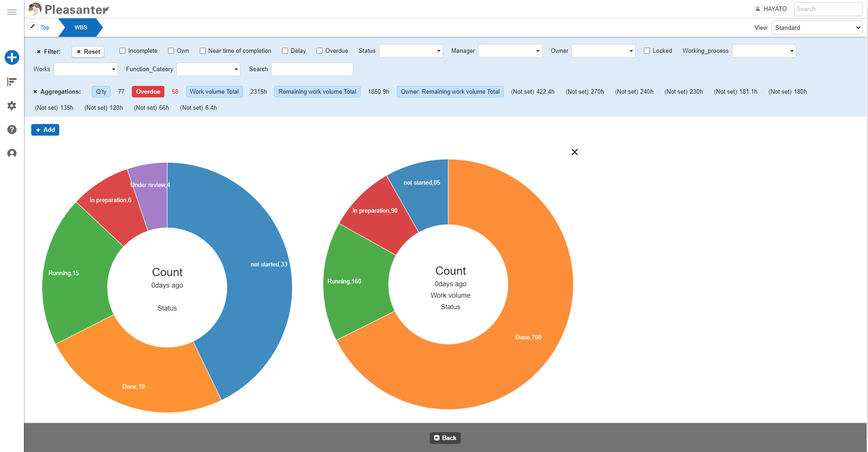The image size is (868, 452).
Task: Open the settings gear in sidebar
Action: point(12,106)
